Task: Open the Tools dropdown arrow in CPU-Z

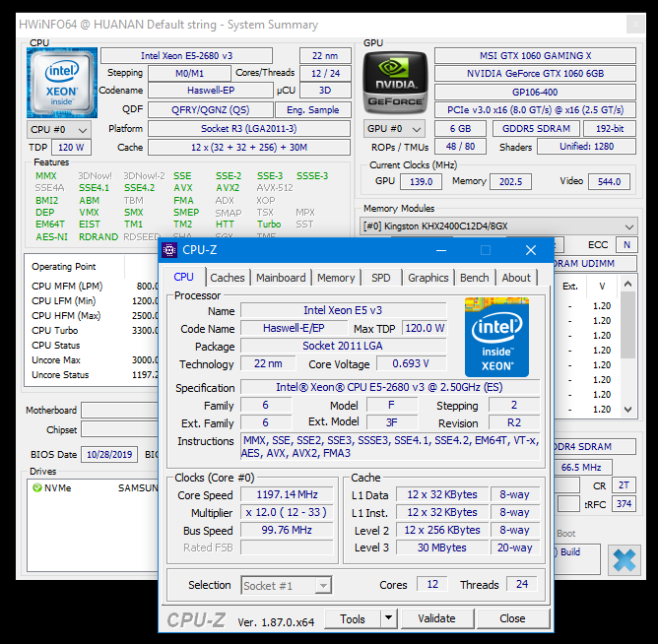Action: (x=388, y=618)
